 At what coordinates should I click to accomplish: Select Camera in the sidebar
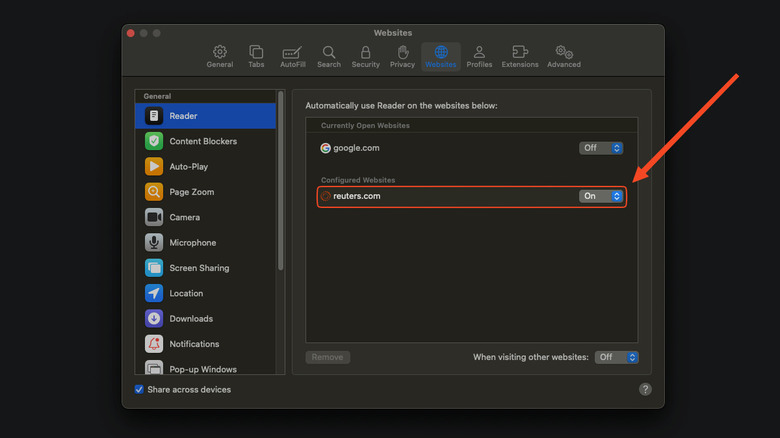pos(184,217)
